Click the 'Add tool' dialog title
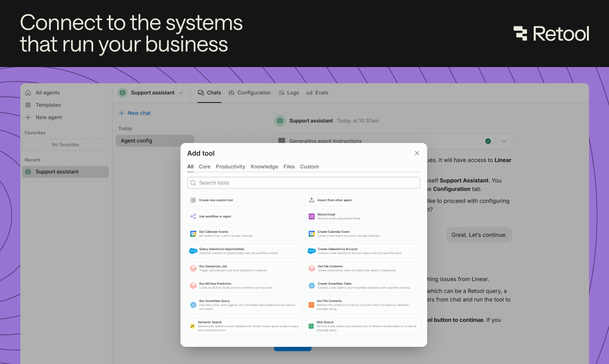This screenshot has height=364, width=609. 201,153
